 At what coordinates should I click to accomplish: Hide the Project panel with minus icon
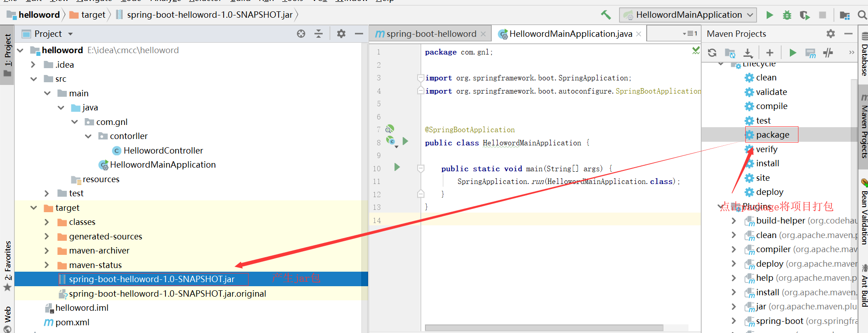359,34
